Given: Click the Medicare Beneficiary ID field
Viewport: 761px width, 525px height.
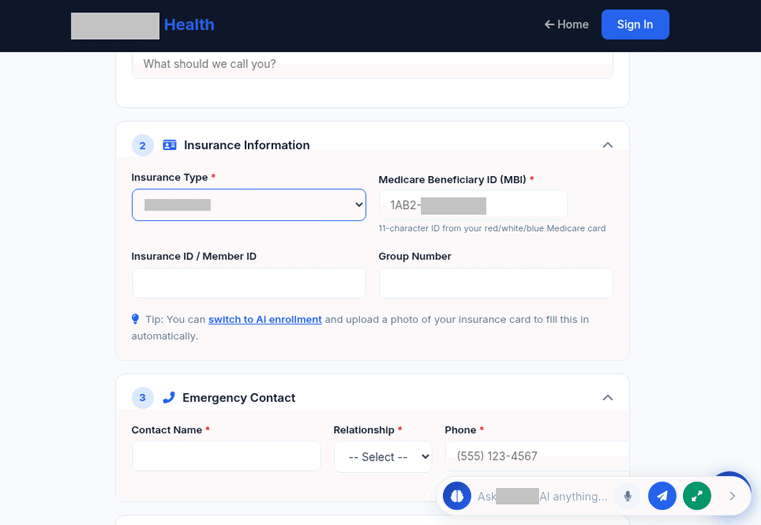Looking at the screenshot, I should point(473,205).
